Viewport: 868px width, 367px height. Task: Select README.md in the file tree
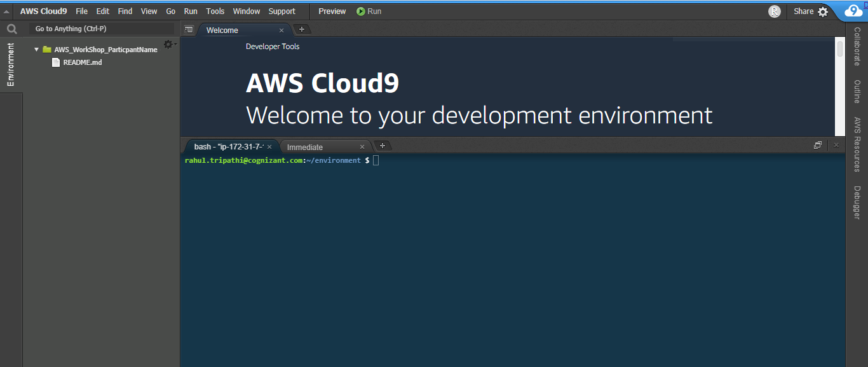pyautogui.click(x=82, y=62)
